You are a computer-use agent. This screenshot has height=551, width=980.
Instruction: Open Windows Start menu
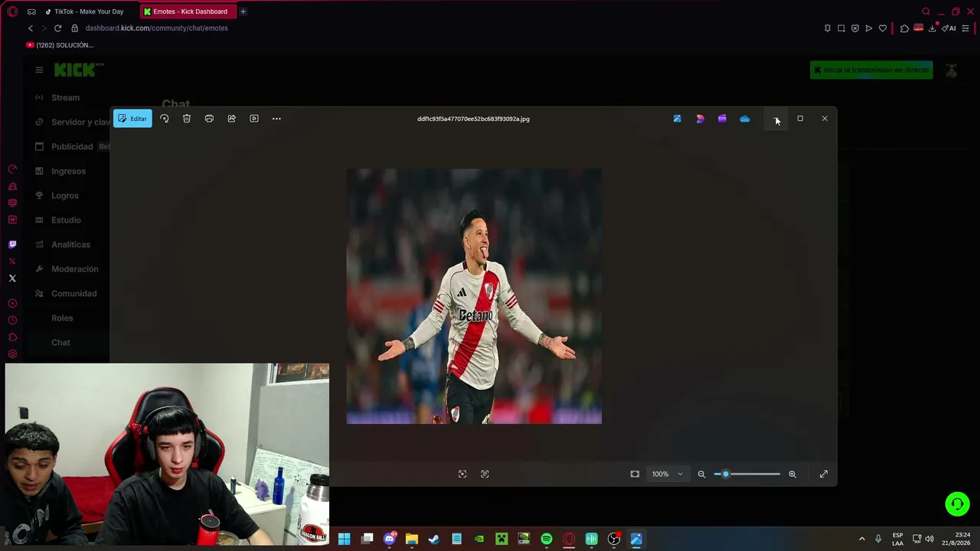tap(345, 540)
